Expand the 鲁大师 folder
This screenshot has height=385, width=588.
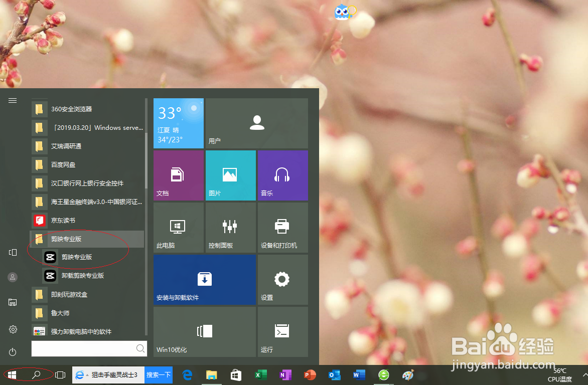click(87, 313)
